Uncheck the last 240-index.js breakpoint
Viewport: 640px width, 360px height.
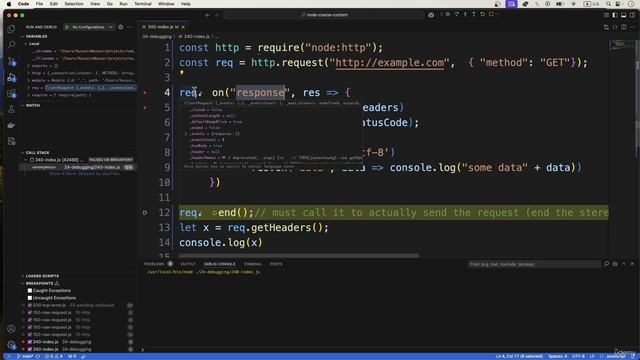[x=30, y=349]
